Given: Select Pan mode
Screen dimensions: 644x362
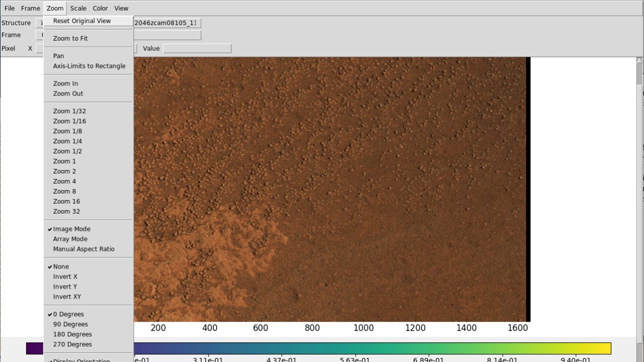Looking at the screenshot, I should tap(58, 56).
